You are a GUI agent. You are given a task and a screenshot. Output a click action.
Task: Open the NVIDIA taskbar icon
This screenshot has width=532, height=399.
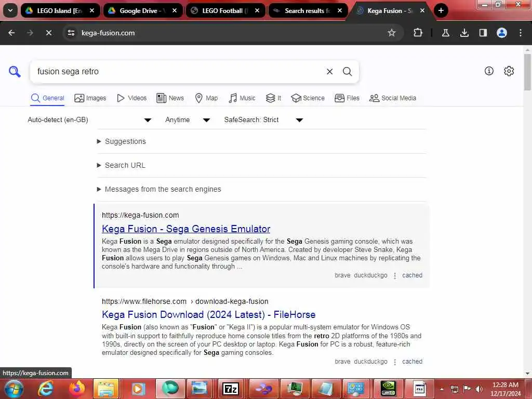coord(388,389)
